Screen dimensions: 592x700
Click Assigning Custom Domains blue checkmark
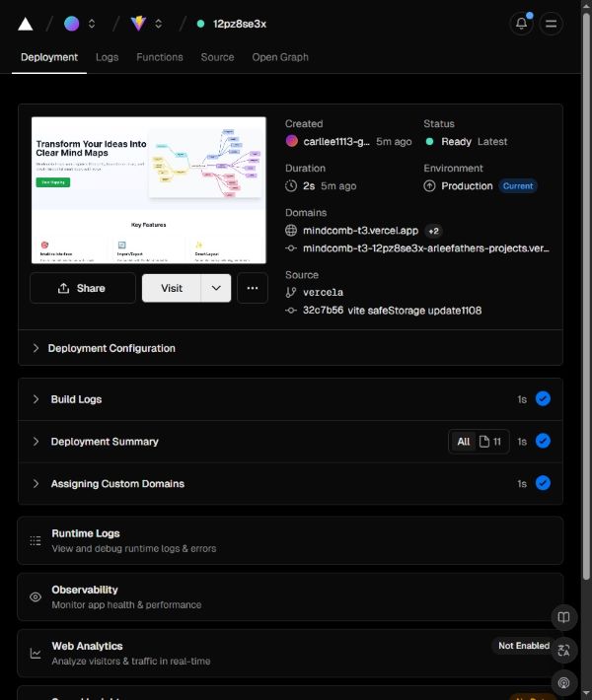(x=543, y=483)
